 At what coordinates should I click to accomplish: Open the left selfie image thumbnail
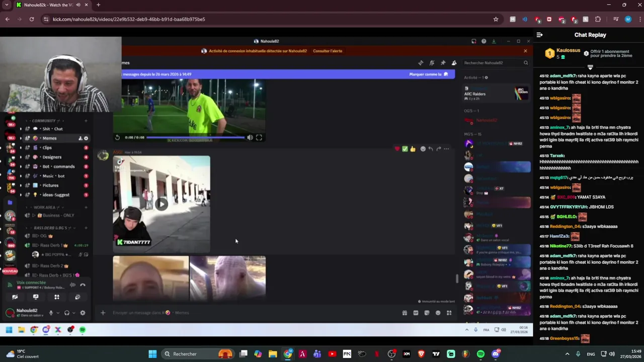151,279
